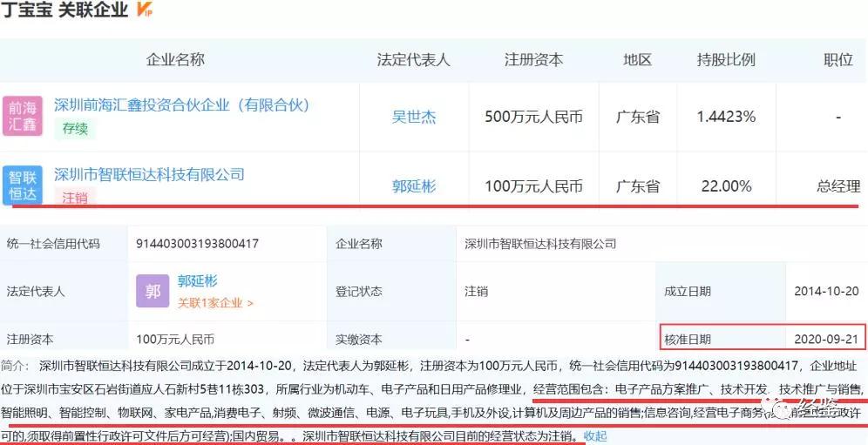Click the 1.4423% shareholding cell

(x=726, y=117)
